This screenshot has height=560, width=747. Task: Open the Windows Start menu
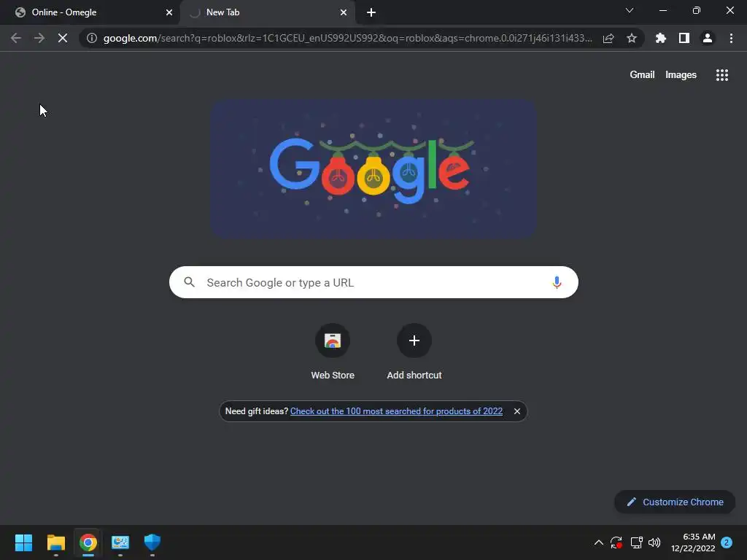(x=23, y=542)
